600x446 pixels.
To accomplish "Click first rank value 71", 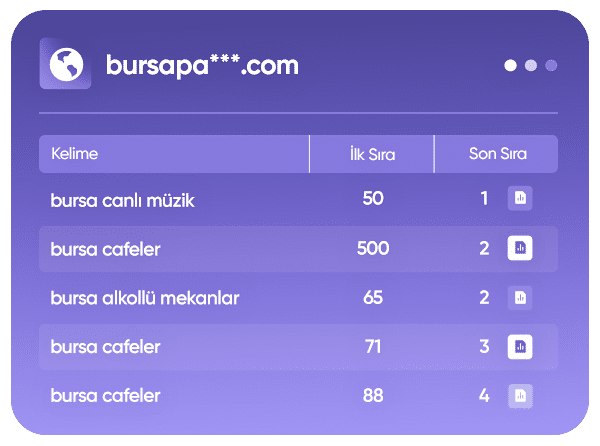I will coord(373,347).
